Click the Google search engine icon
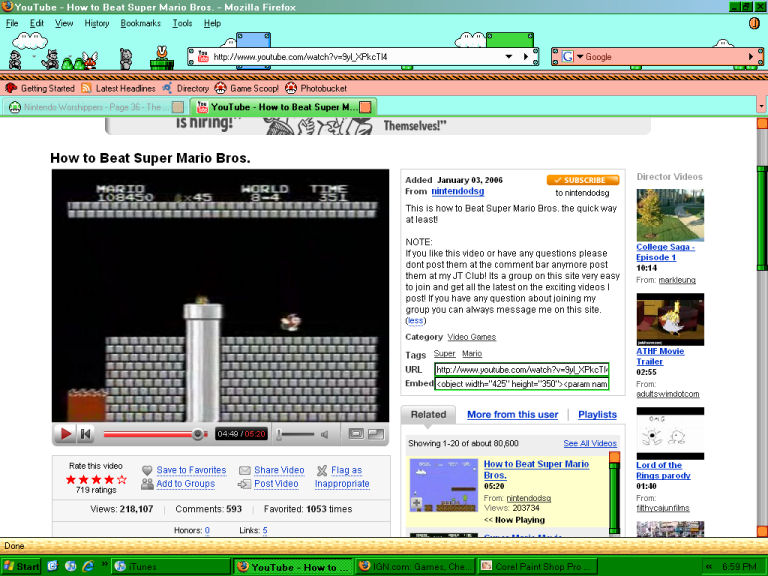This screenshot has height=576, width=768. coord(567,57)
